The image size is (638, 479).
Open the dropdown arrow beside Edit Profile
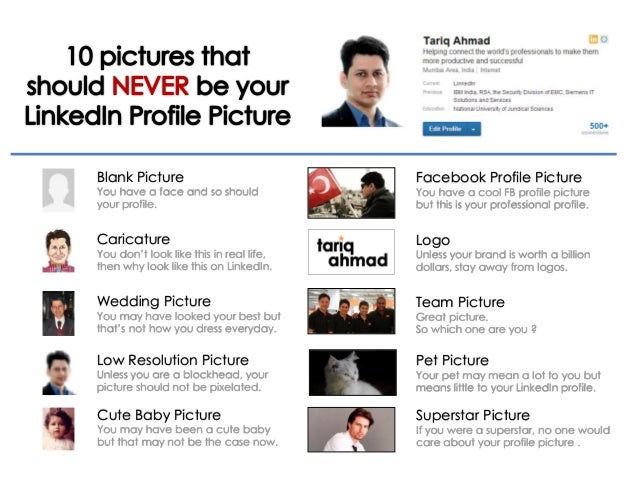pos(474,129)
